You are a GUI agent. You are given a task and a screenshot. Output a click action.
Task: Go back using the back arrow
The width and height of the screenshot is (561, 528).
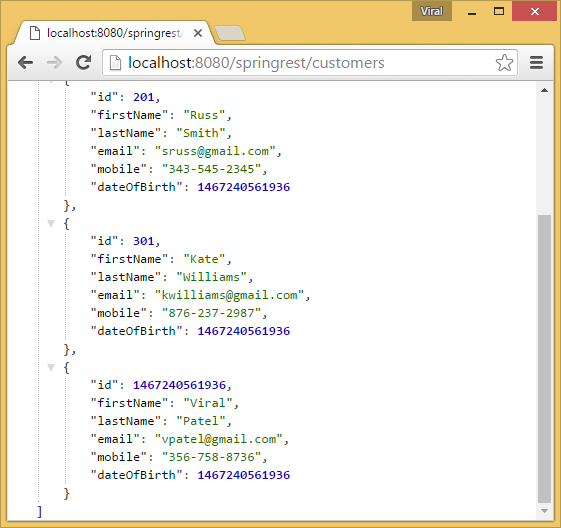tap(25, 63)
